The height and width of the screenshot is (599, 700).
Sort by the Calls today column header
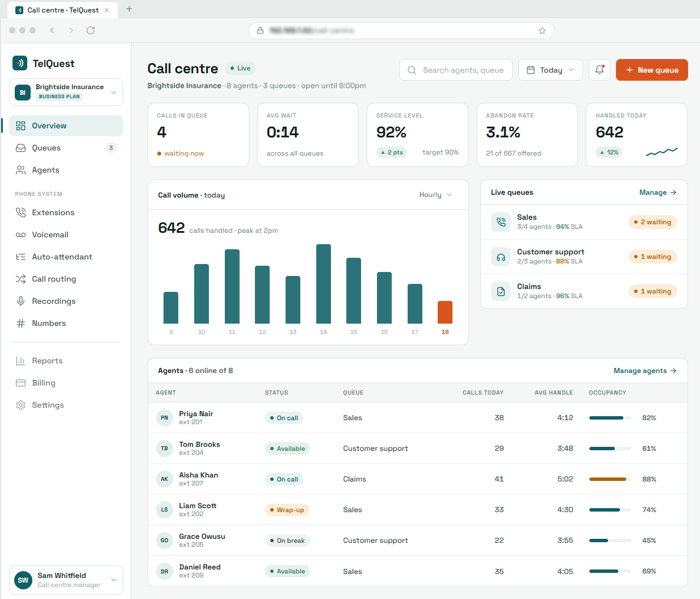pos(483,393)
